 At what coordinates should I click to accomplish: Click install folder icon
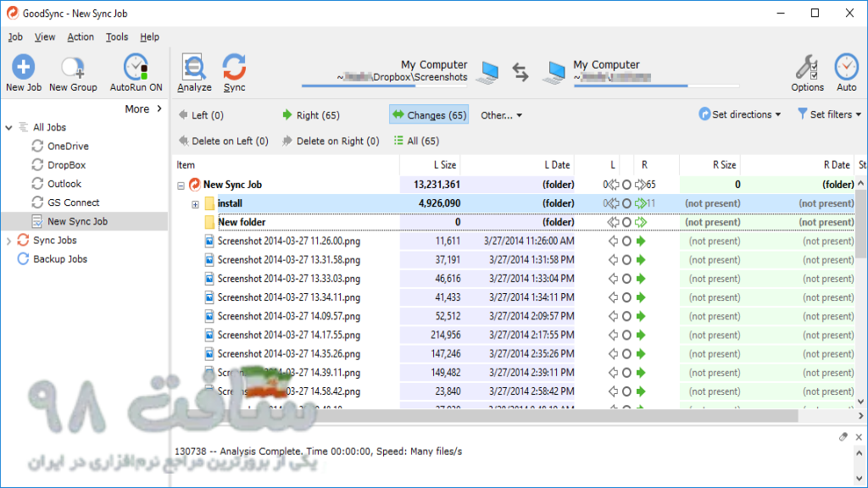point(209,203)
